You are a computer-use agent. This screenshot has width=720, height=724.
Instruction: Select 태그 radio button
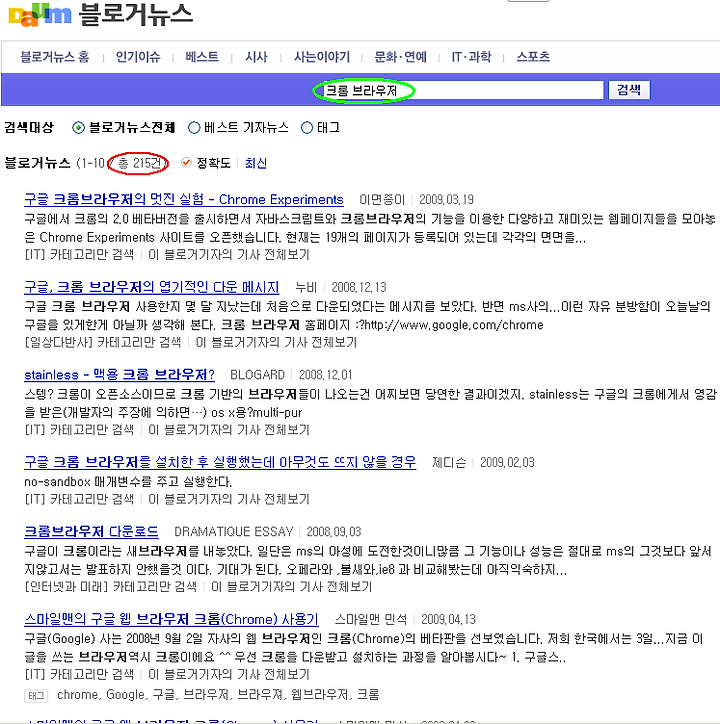[307, 127]
